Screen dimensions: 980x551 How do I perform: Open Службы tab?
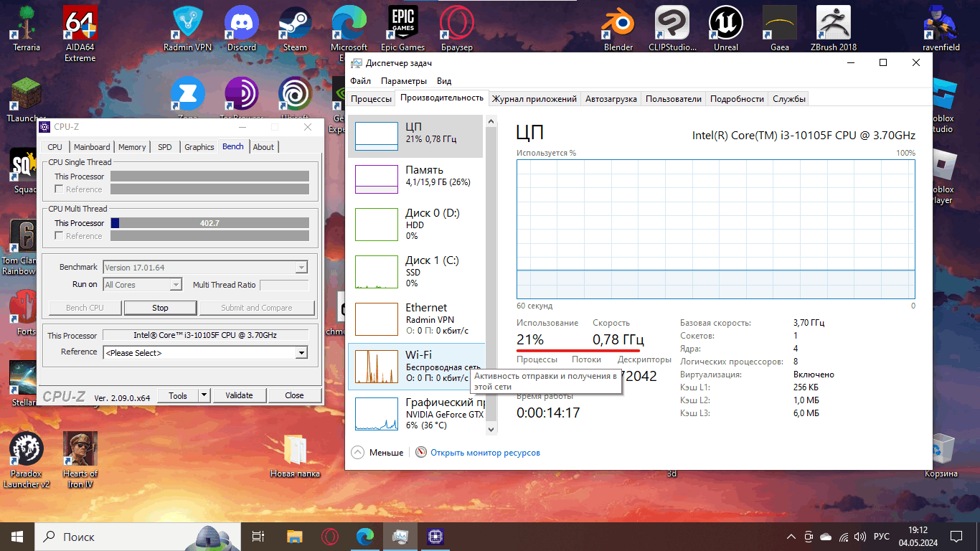789,99
